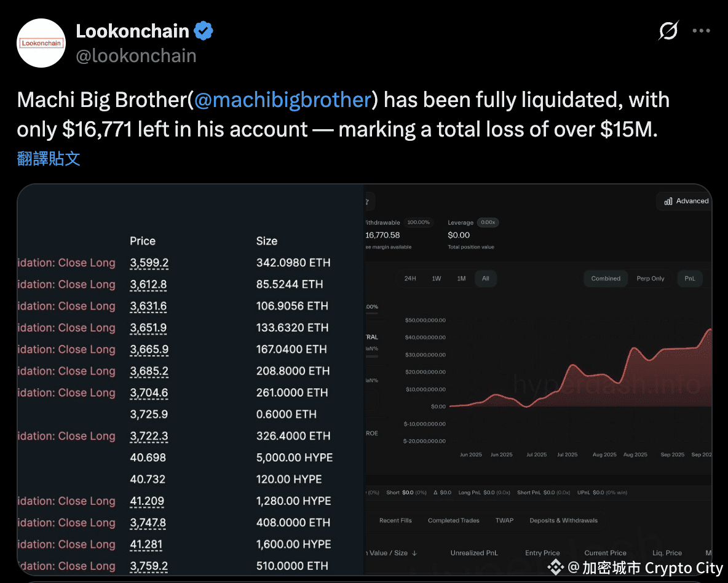The image size is (728, 583).
Task: Open the Deposits & Withdrawals tab
Action: click(x=563, y=520)
